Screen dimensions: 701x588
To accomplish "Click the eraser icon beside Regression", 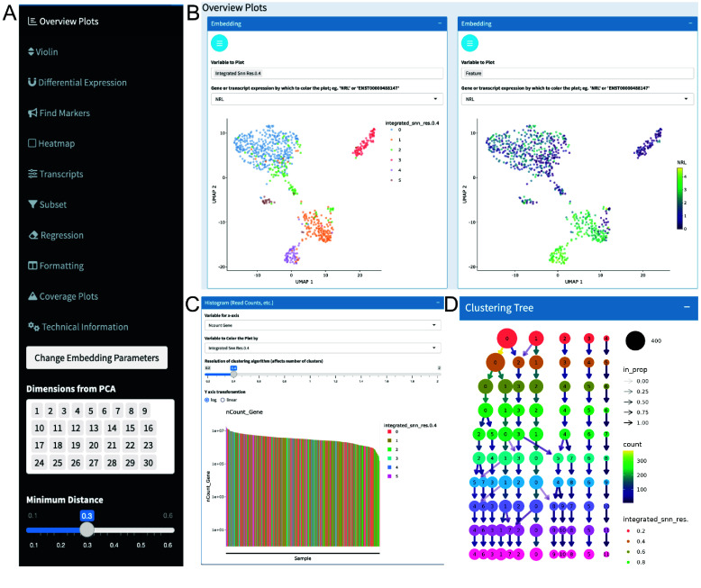I will pos(32,235).
